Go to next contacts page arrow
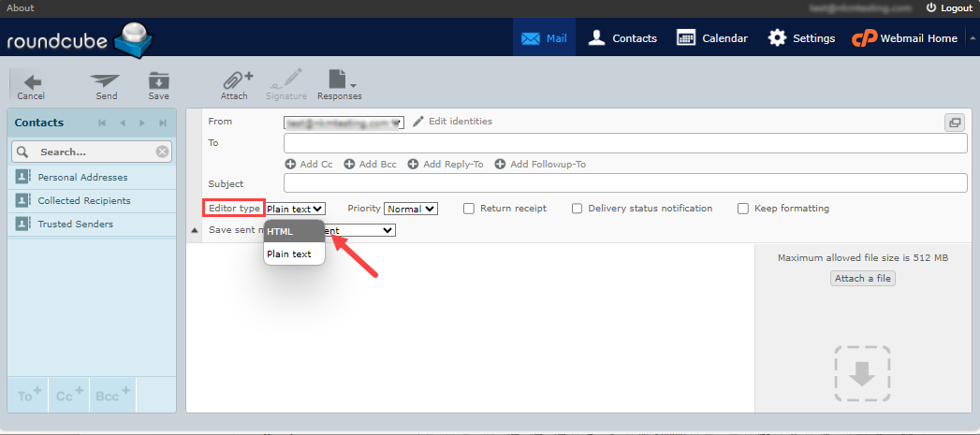The image size is (980, 435). pyautogui.click(x=141, y=123)
